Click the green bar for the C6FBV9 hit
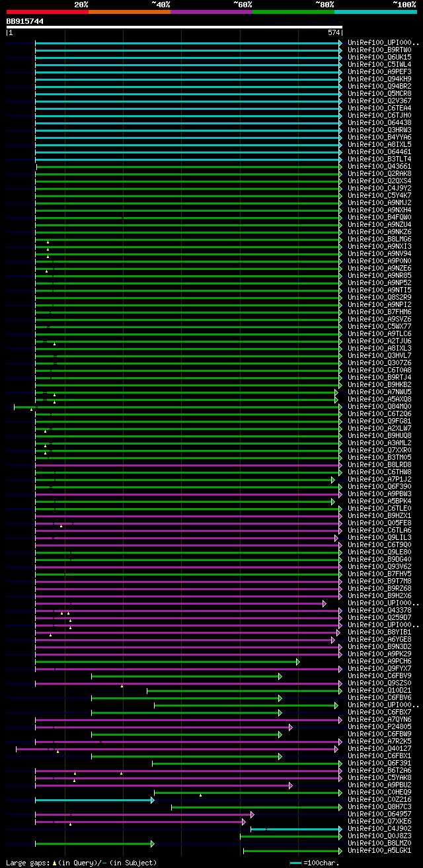The image size is (423, 868). (x=186, y=675)
